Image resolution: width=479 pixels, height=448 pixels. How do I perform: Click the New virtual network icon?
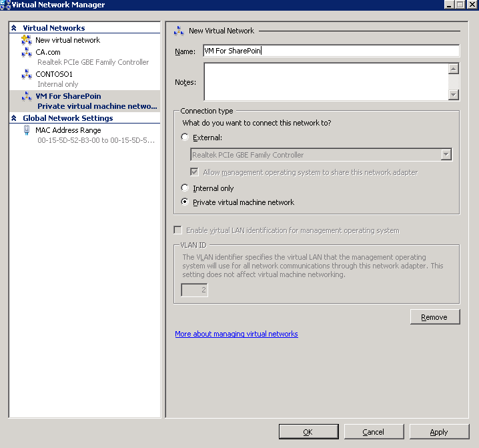click(x=27, y=40)
